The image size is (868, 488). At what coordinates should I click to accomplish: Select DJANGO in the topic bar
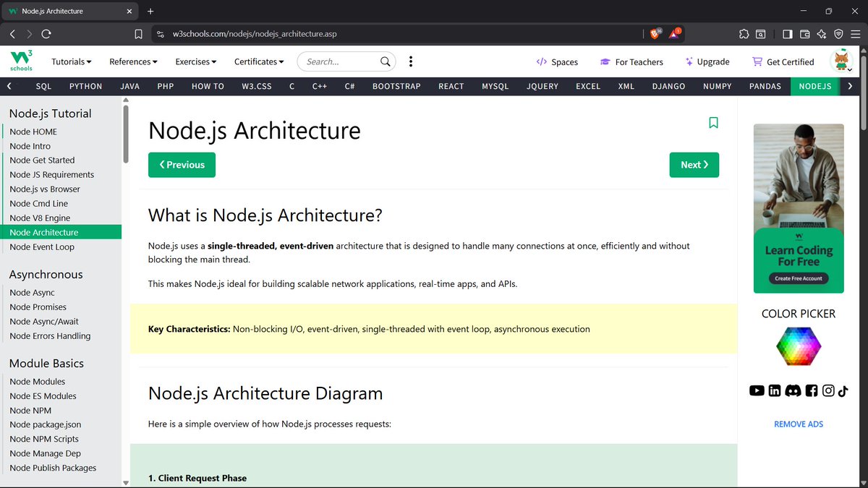[x=668, y=86]
